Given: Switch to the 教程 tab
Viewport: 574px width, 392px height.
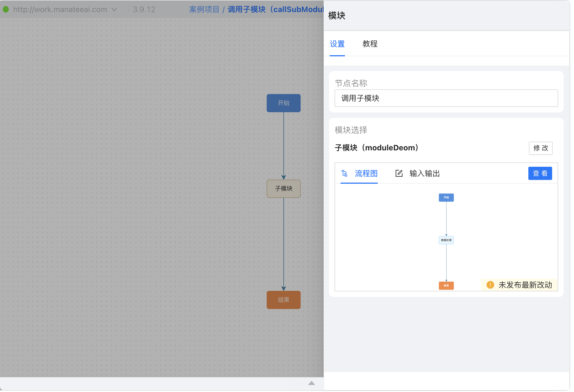Looking at the screenshot, I should point(370,44).
